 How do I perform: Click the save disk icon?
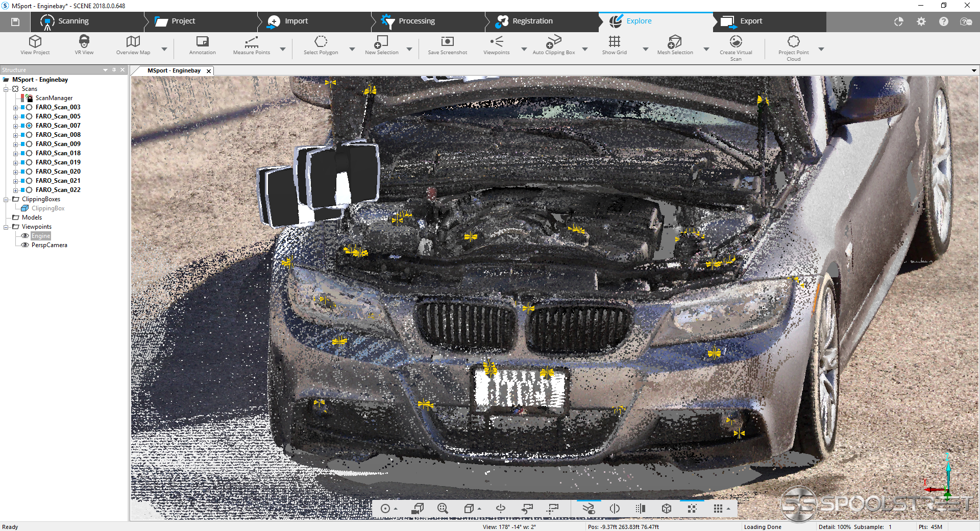(15, 21)
